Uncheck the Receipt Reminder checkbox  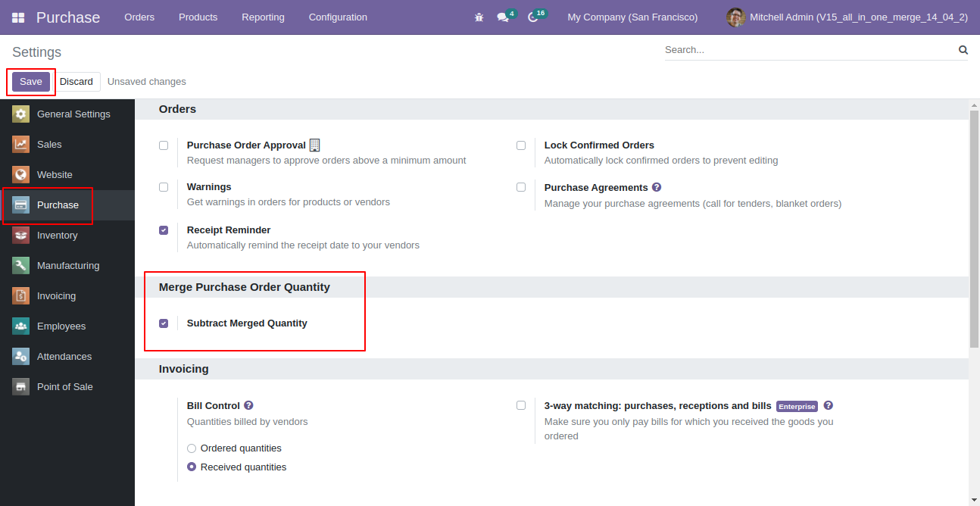coord(164,230)
